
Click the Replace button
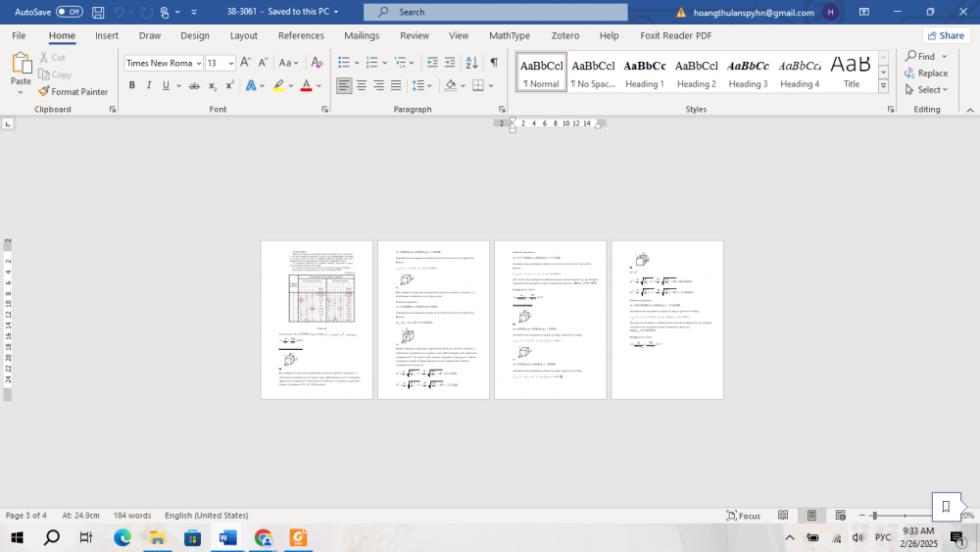926,73
